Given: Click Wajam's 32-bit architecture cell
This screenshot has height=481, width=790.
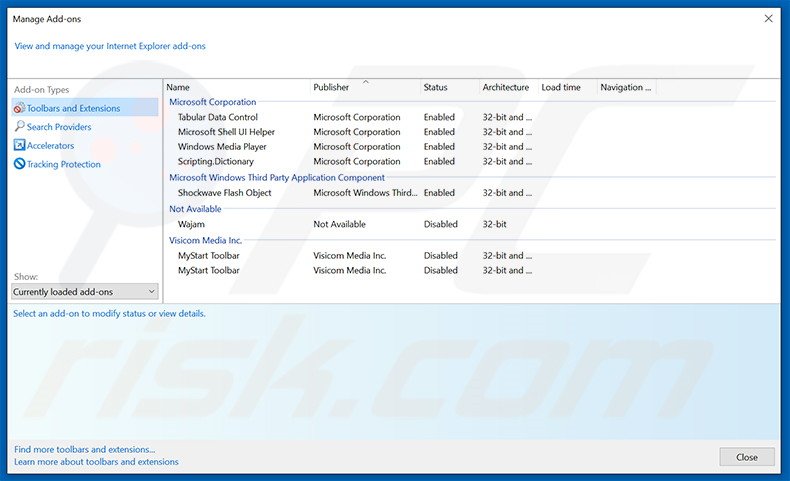Looking at the screenshot, I should (494, 224).
